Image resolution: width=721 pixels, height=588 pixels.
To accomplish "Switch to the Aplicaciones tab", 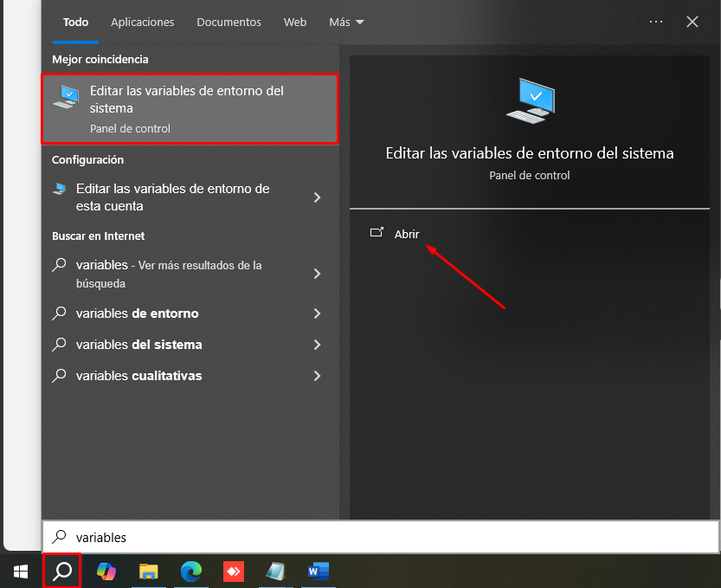I will tap(143, 22).
